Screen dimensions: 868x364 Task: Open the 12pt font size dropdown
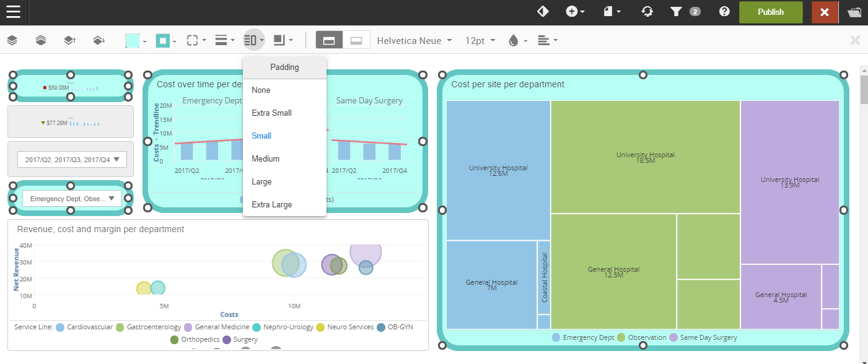(x=480, y=41)
